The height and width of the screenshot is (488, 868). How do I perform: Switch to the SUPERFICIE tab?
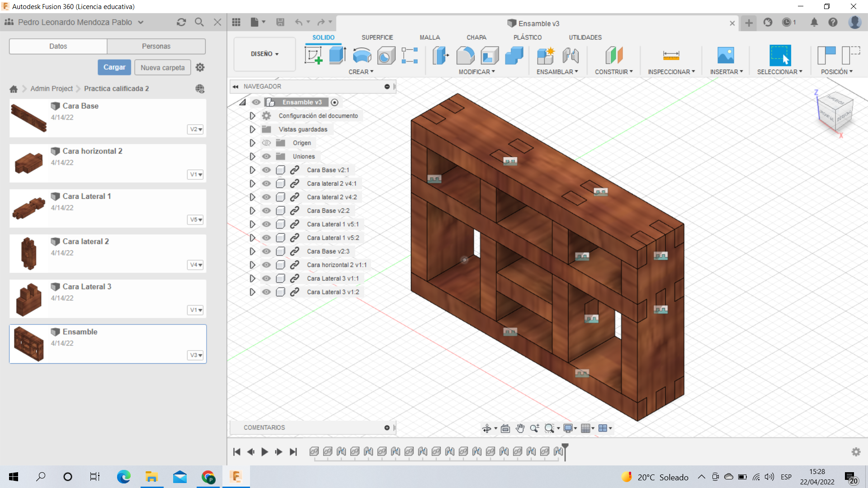[377, 38]
